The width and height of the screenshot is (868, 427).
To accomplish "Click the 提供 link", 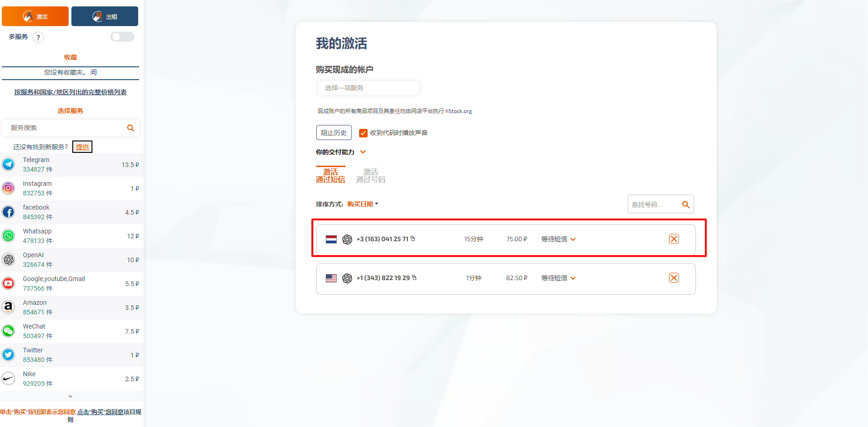I will (82, 147).
